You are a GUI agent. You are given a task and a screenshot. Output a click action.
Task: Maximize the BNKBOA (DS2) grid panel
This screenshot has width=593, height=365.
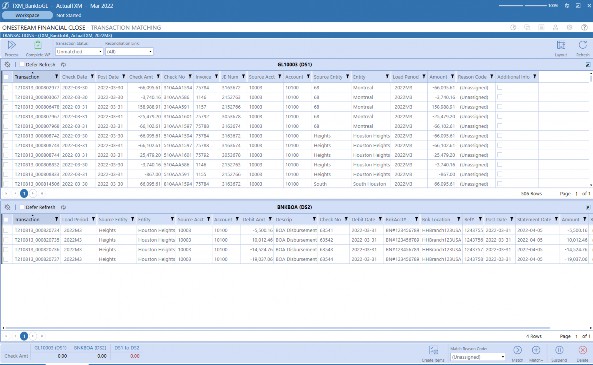tap(588, 207)
